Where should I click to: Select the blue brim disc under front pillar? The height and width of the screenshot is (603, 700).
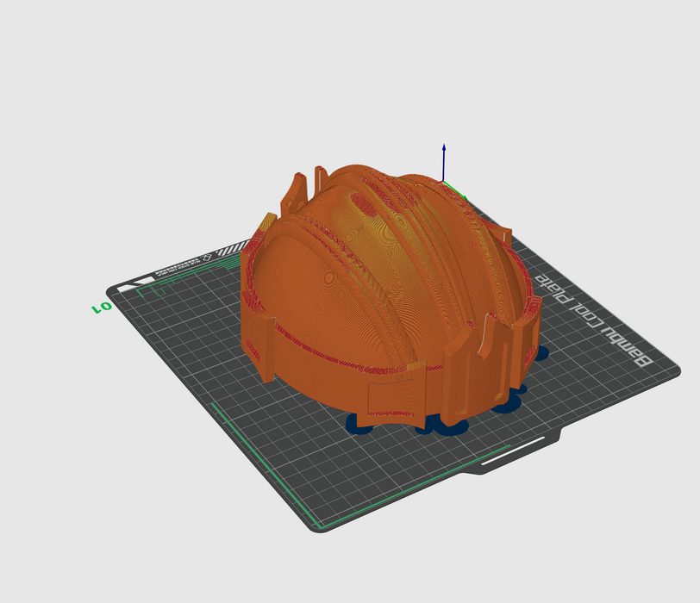coord(449,426)
